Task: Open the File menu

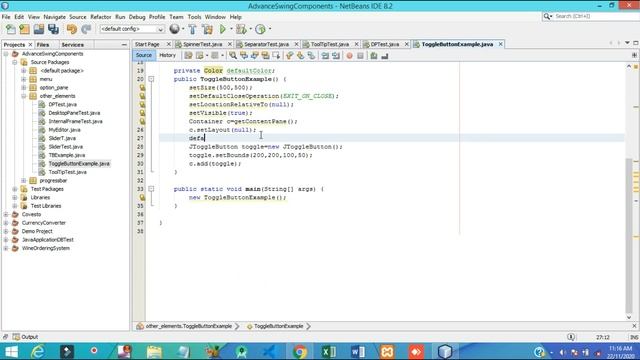Action: click(6, 17)
